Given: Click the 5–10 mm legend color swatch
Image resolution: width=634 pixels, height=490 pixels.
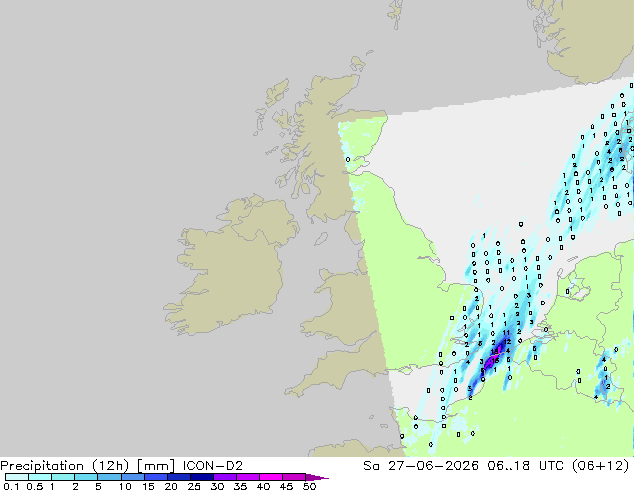Looking at the screenshot, I should click(109, 477).
